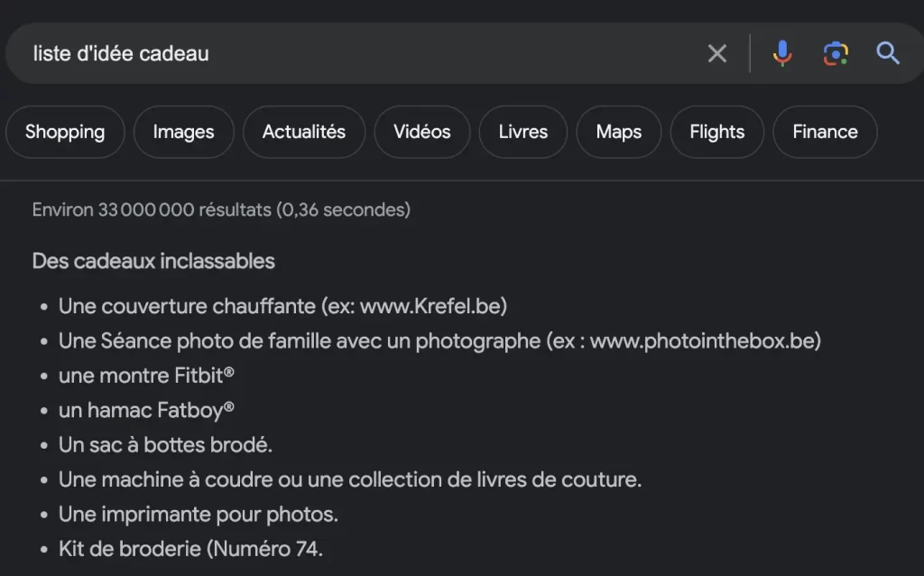Image resolution: width=924 pixels, height=576 pixels.
Task: Open the Images results tab
Action: [x=183, y=132]
